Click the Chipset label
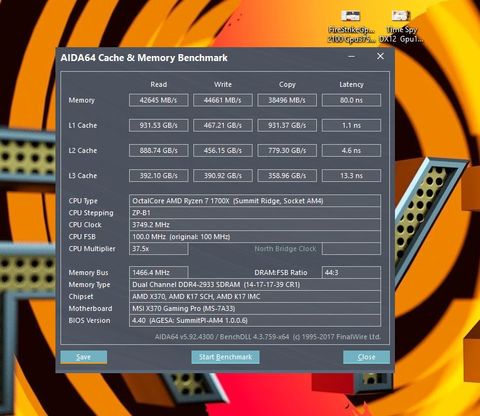The width and height of the screenshot is (480, 416). (x=81, y=297)
